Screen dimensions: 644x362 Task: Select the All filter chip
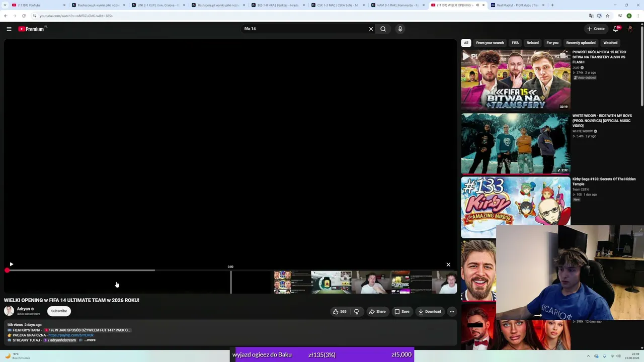(x=466, y=43)
